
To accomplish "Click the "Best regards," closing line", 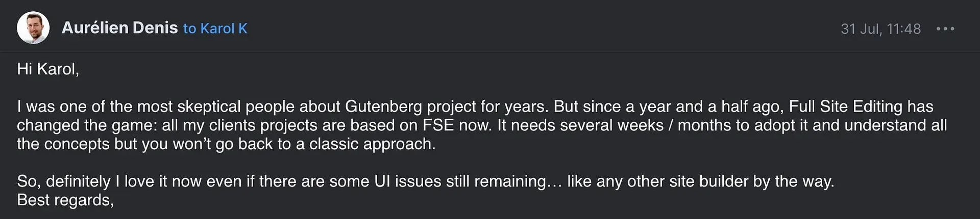I will pos(65,200).
